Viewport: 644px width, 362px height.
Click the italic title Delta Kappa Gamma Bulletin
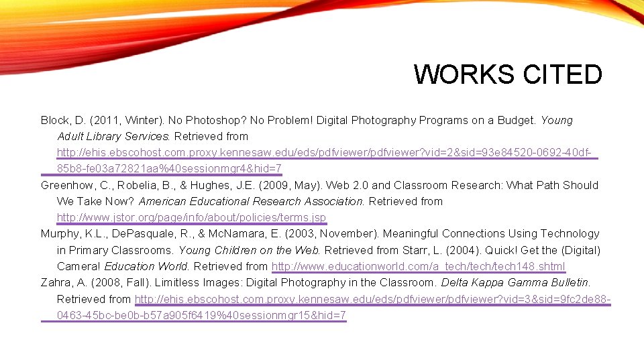[515, 282]
